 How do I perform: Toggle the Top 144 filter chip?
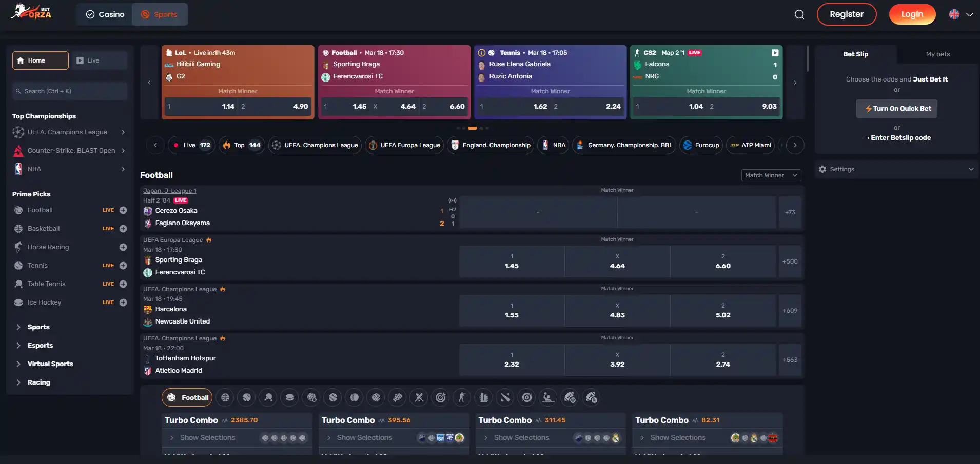242,145
